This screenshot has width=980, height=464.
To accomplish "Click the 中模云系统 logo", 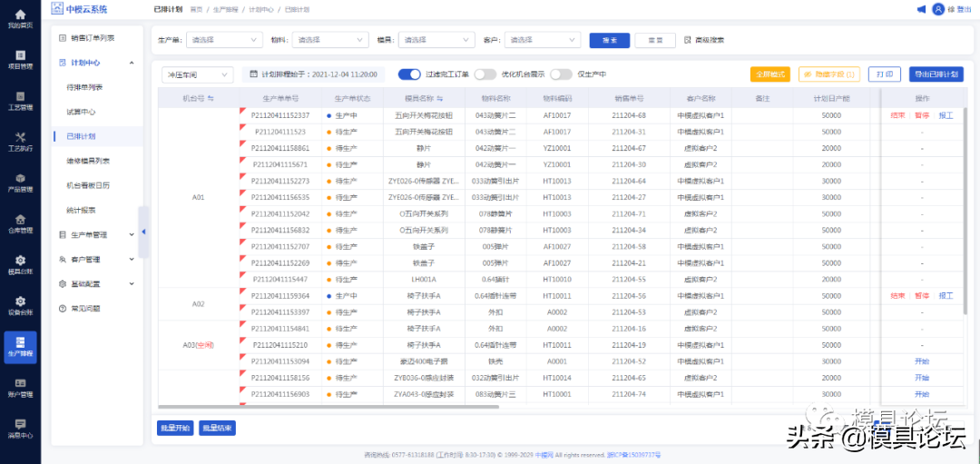I will point(79,9).
